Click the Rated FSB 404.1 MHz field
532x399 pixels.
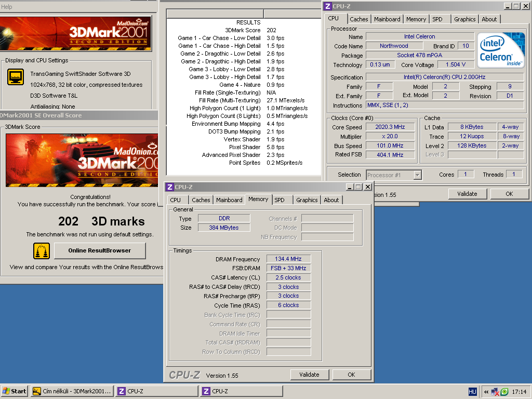pyautogui.click(x=390, y=155)
